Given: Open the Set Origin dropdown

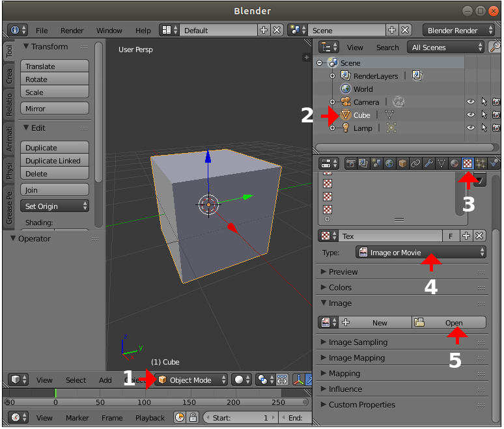Looking at the screenshot, I should 55,206.
